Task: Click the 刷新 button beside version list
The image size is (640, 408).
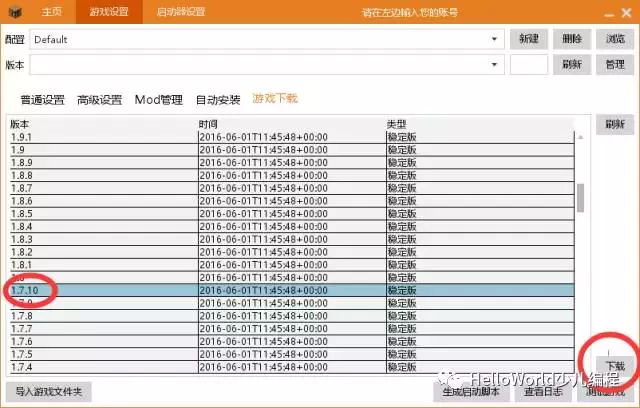Action: click(x=615, y=124)
